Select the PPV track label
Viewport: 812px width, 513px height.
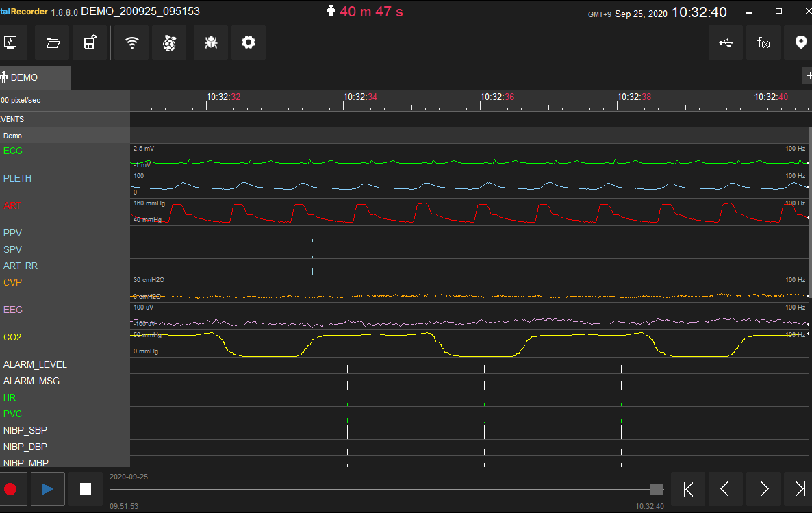12,233
